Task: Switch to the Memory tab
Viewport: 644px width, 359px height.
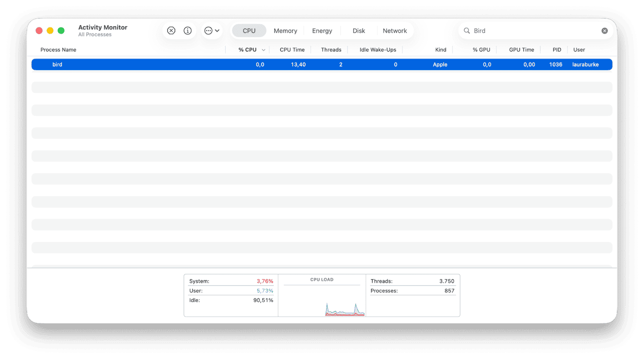Action: [x=285, y=30]
